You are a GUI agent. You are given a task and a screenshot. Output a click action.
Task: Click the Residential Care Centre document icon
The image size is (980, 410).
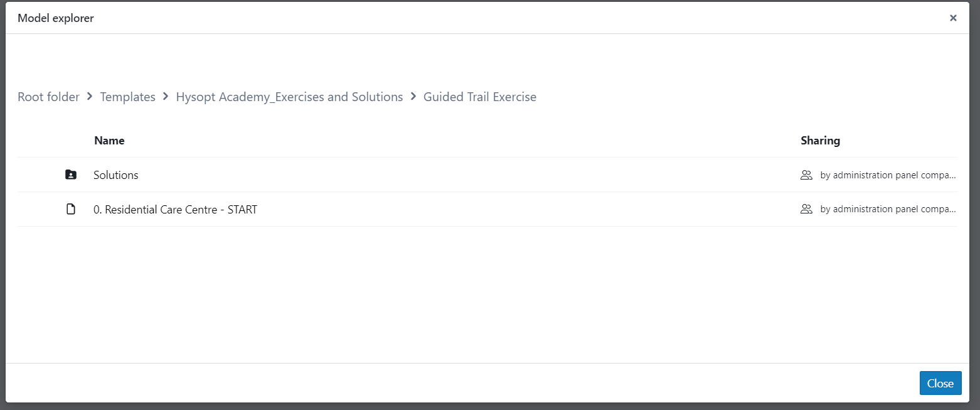(x=71, y=209)
